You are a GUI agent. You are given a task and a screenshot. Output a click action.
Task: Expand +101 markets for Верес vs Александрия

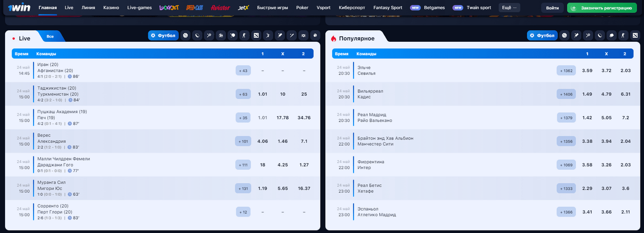243,141
